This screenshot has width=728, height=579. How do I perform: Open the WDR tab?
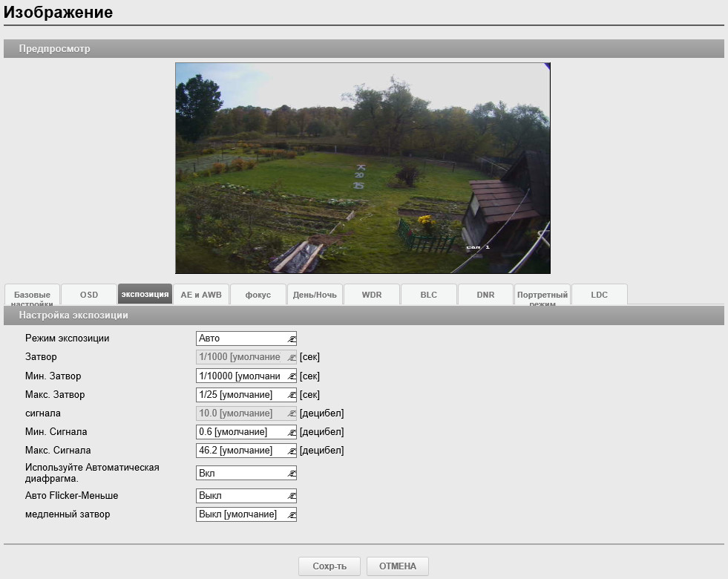click(x=372, y=295)
